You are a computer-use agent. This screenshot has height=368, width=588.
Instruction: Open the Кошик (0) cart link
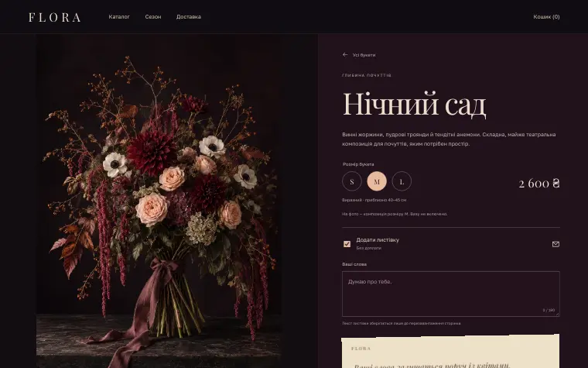coord(546,17)
